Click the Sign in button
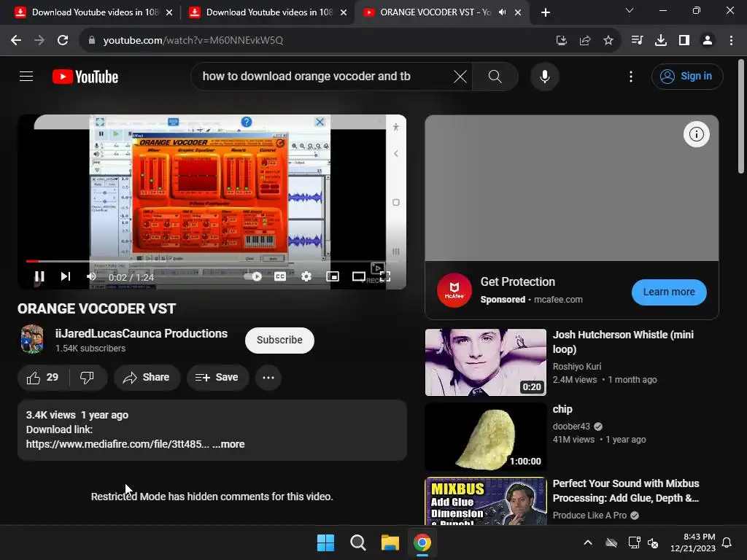This screenshot has height=560, width=747. [x=687, y=76]
